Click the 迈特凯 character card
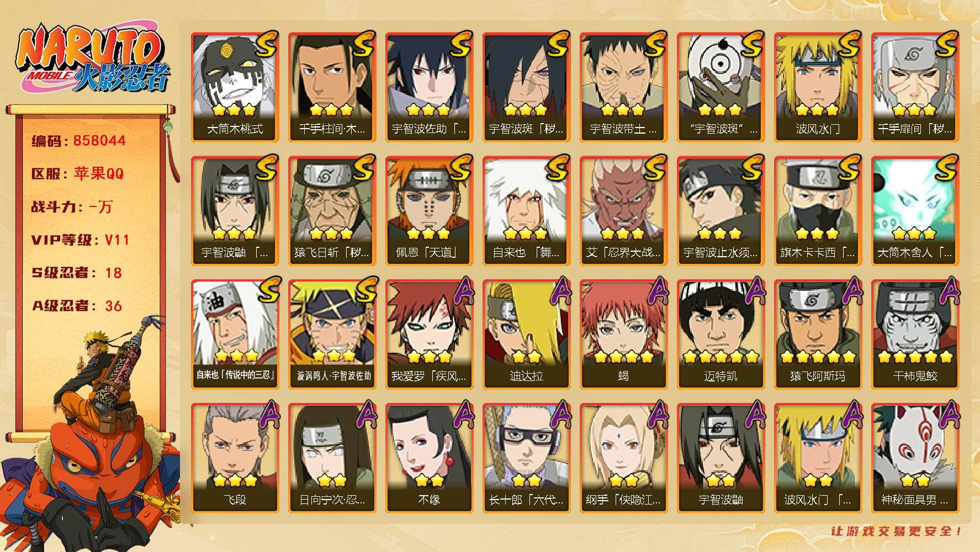980x552 pixels. (721, 334)
